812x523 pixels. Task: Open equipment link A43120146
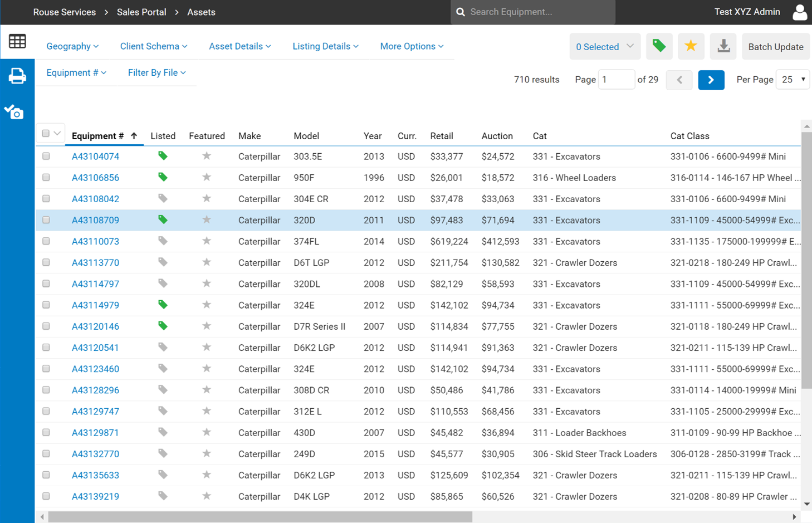[x=95, y=326]
